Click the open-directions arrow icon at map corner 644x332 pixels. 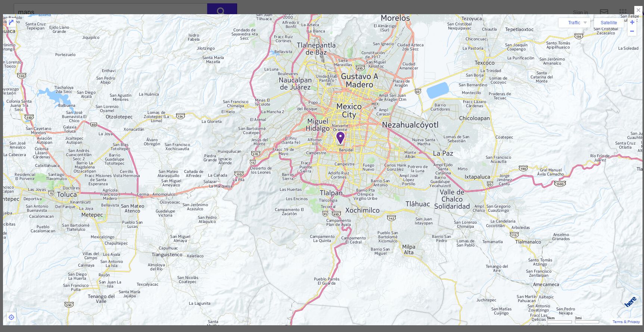tap(11, 22)
